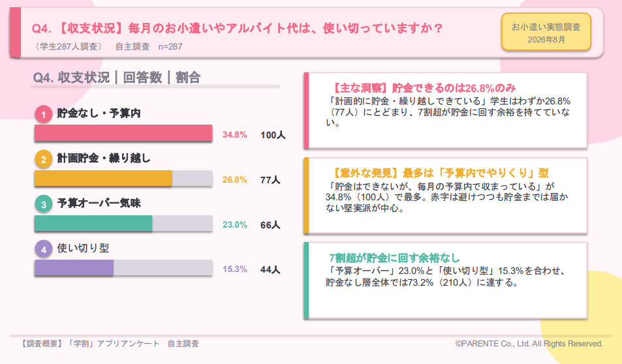Viewport: 622px width, 364px height.
Task: Click the orange number 2 circle badge
Action: point(44,159)
